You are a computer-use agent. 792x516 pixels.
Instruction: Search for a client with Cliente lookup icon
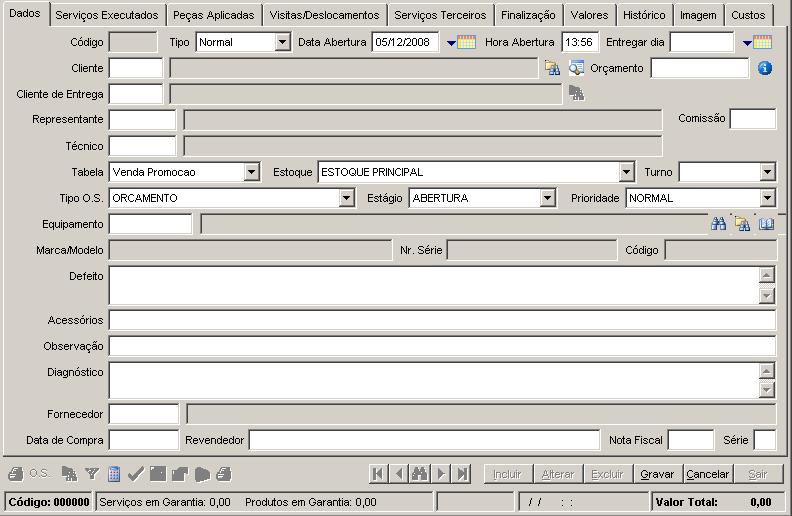click(552, 68)
